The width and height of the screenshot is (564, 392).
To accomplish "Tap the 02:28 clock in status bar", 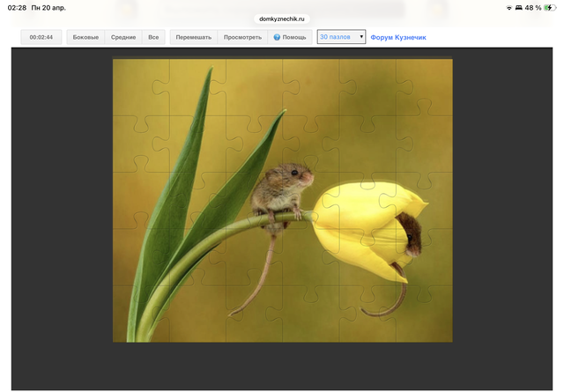I will [x=17, y=7].
